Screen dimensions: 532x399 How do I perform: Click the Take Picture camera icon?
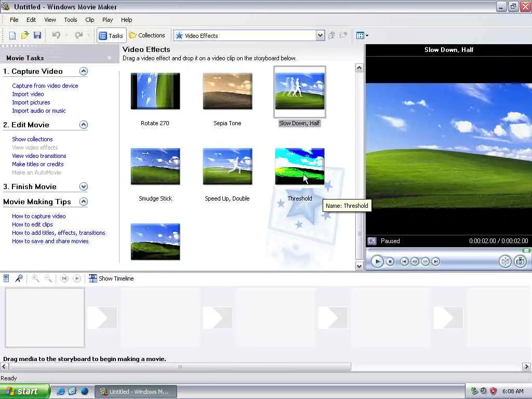coord(520,262)
